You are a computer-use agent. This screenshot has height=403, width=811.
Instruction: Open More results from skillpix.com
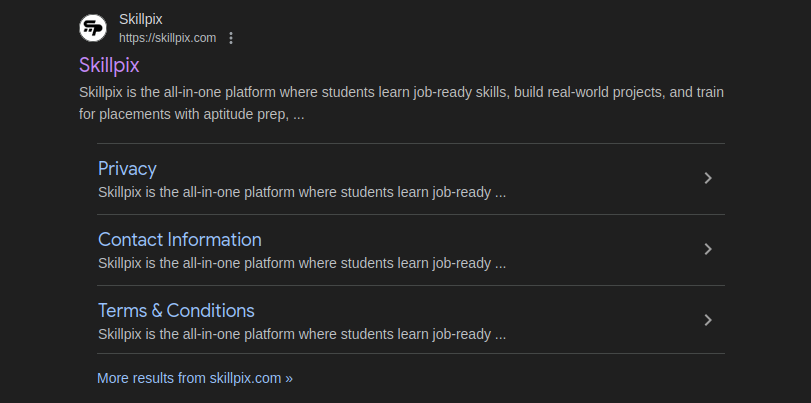[195, 378]
